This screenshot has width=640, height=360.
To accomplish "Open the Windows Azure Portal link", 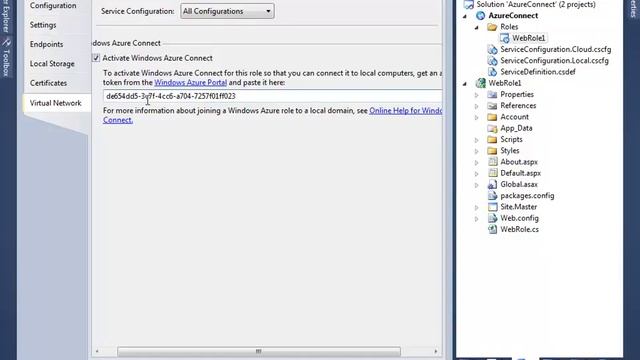I will [191, 82].
